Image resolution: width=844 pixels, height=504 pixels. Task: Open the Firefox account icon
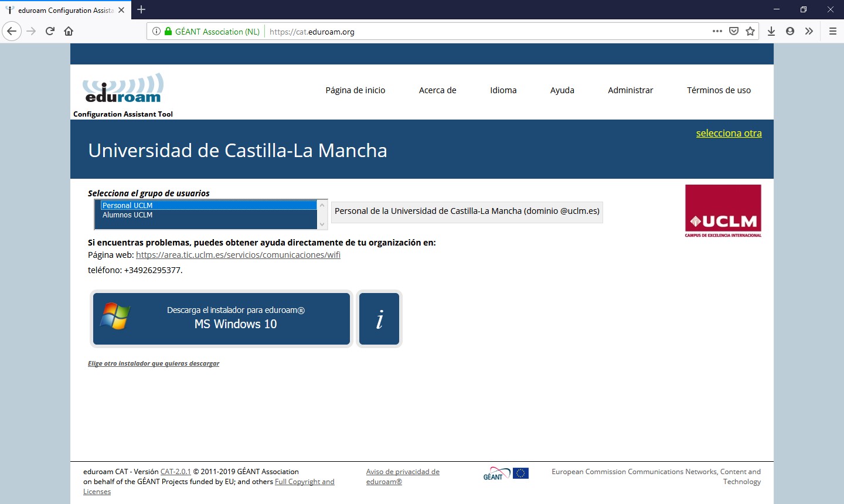click(790, 31)
